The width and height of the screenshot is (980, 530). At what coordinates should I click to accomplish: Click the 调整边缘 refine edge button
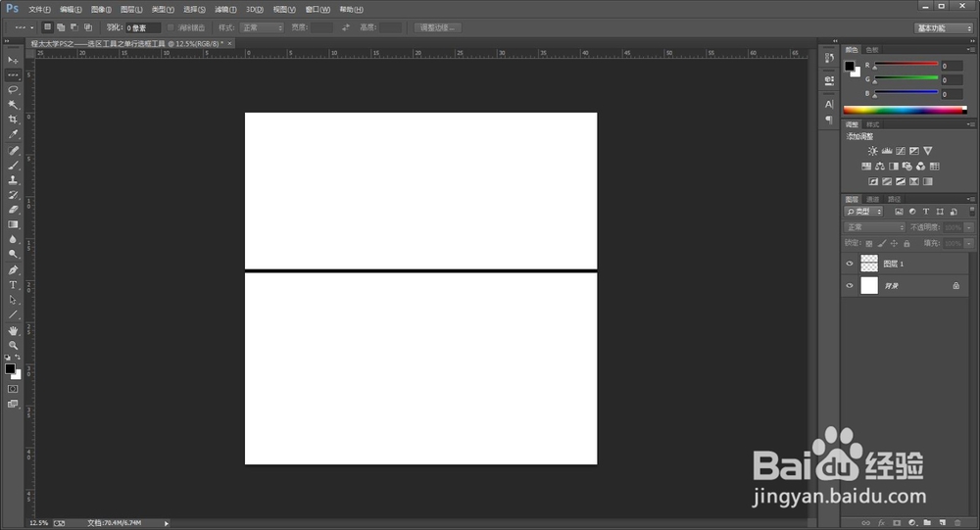click(x=437, y=27)
